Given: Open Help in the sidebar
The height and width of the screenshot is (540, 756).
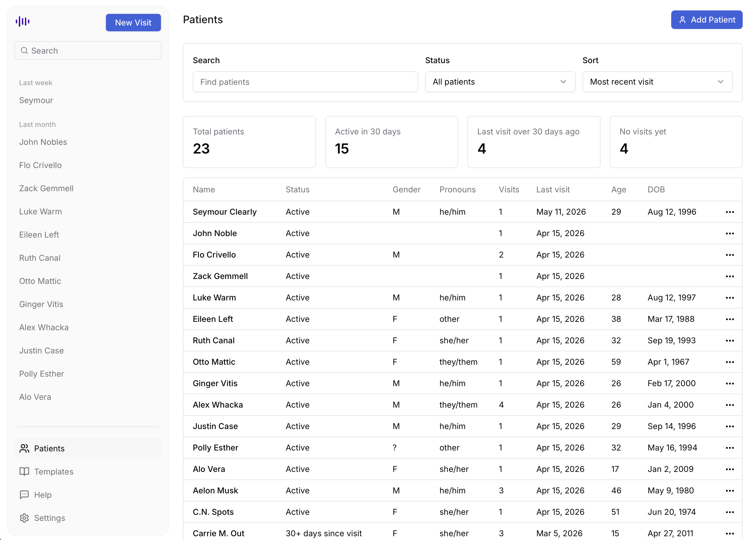Looking at the screenshot, I should [88, 495].
